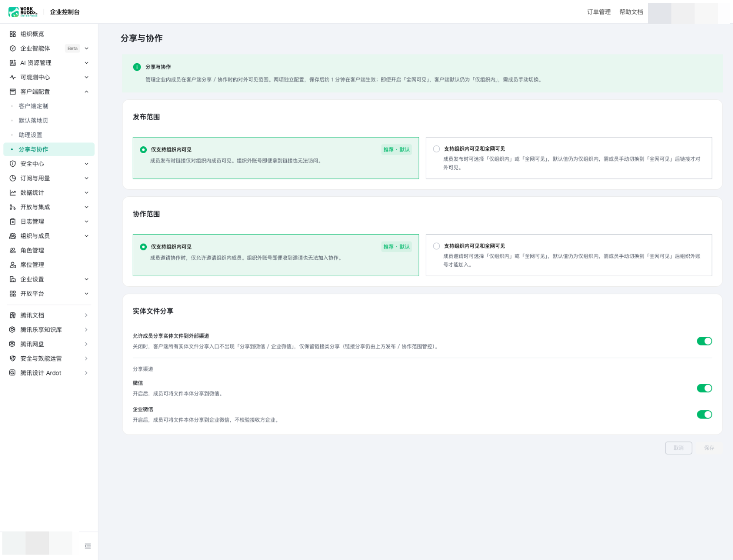This screenshot has width=733, height=560.
Task: Toggle the 微信 sharing channel switch
Action: click(704, 388)
